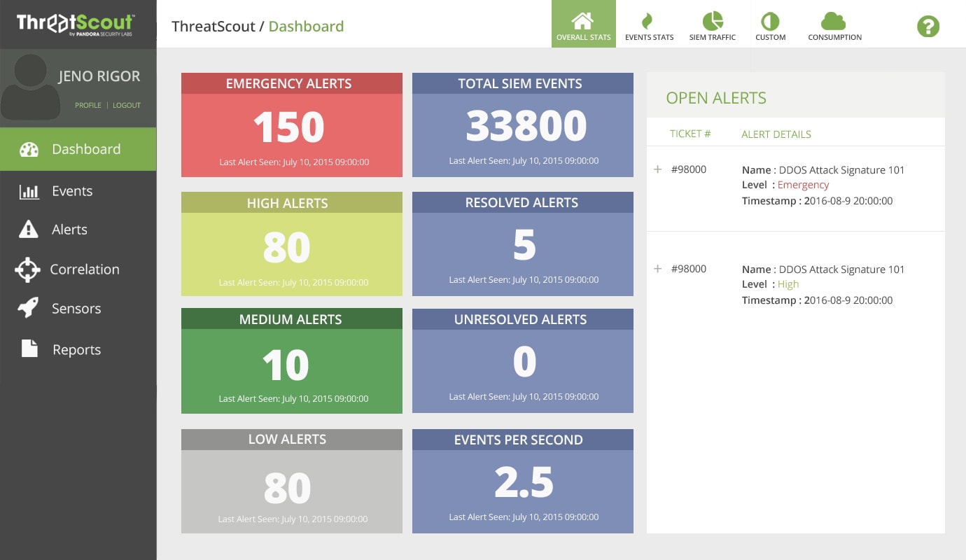Click the Total SIEM Events tile
Viewport: 966px width, 560px height.
point(522,125)
